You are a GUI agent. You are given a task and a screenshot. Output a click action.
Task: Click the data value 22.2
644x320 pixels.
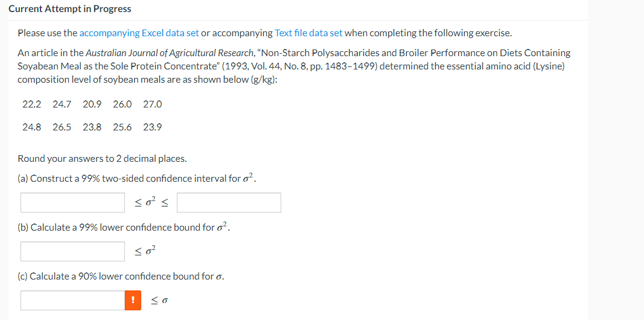pos(31,104)
